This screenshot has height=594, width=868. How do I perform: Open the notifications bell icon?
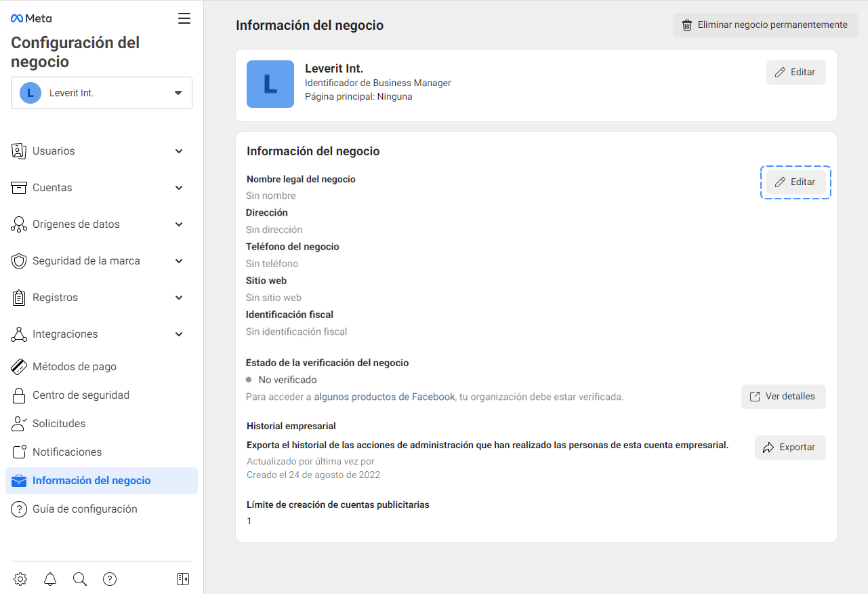[50, 579]
